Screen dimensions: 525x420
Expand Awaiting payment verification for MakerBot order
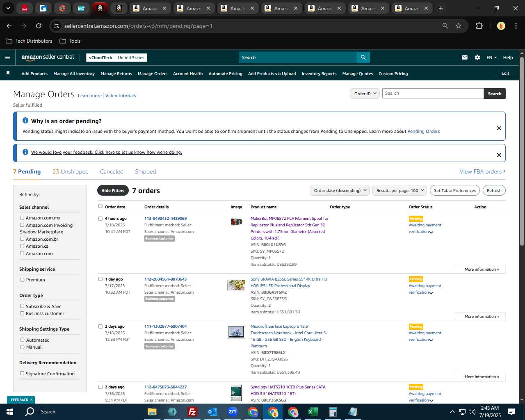[431, 232]
